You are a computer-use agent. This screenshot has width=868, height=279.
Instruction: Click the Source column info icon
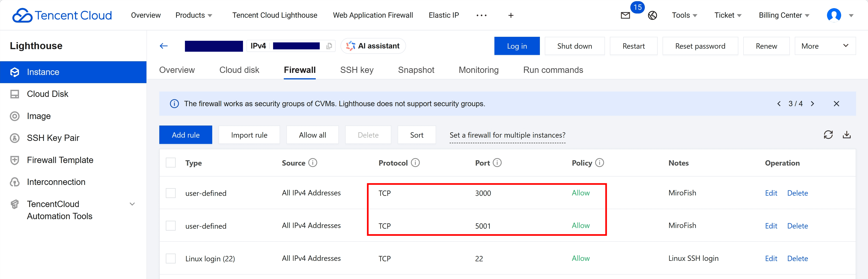(x=313, y=163)
